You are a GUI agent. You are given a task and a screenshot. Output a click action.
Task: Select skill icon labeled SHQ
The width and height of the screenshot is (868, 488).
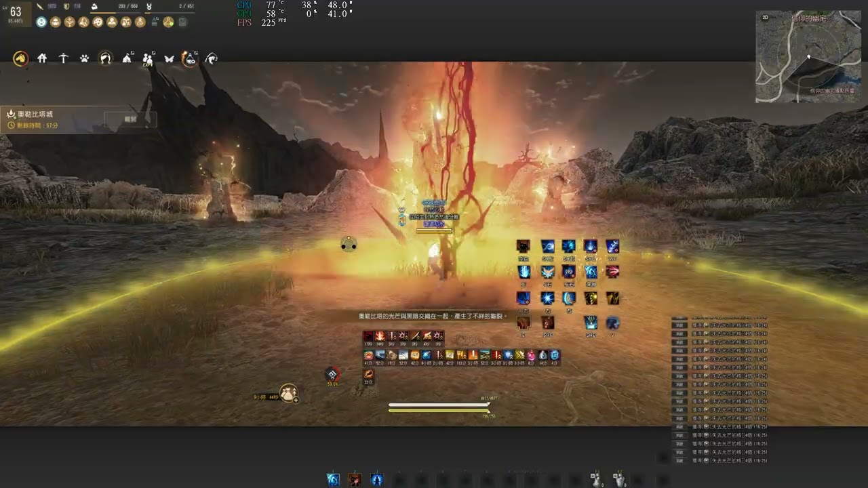pyautogui.click(x=591, y=246)
